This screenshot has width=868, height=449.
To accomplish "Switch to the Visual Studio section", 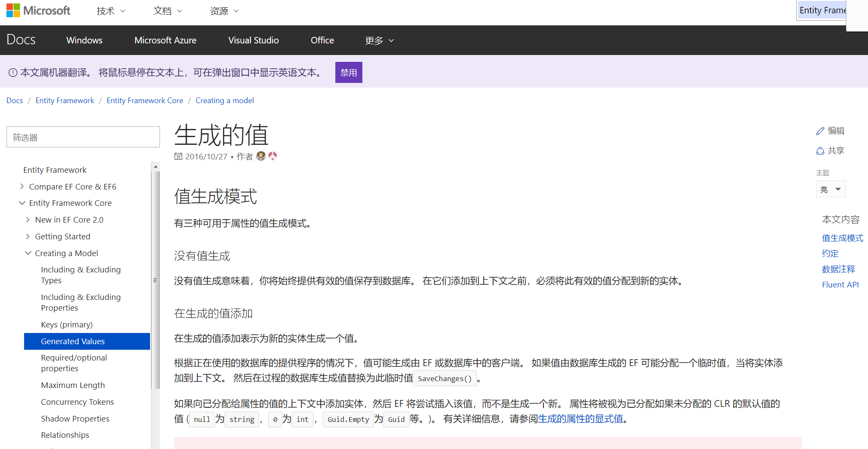I will click(x=253, y=40).
